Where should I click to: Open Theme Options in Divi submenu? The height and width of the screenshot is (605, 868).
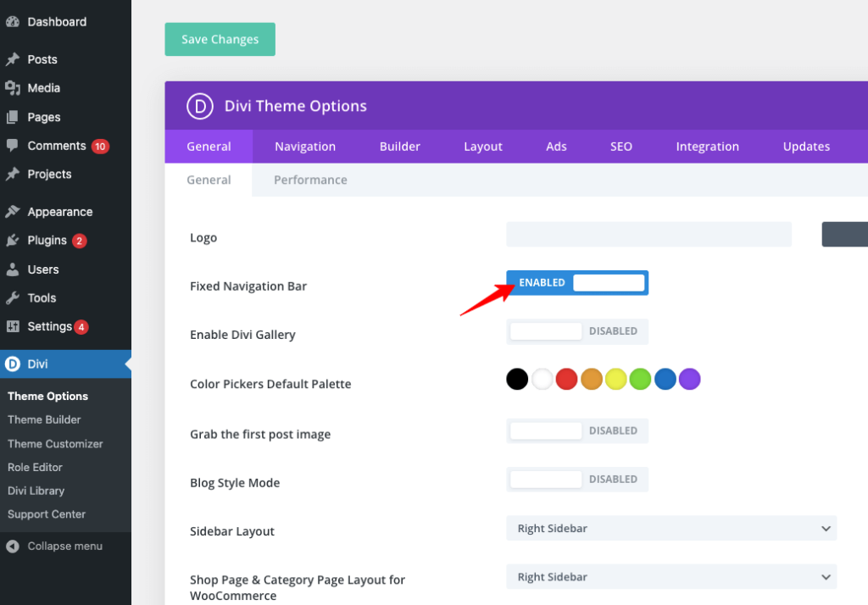pos(47,397)
